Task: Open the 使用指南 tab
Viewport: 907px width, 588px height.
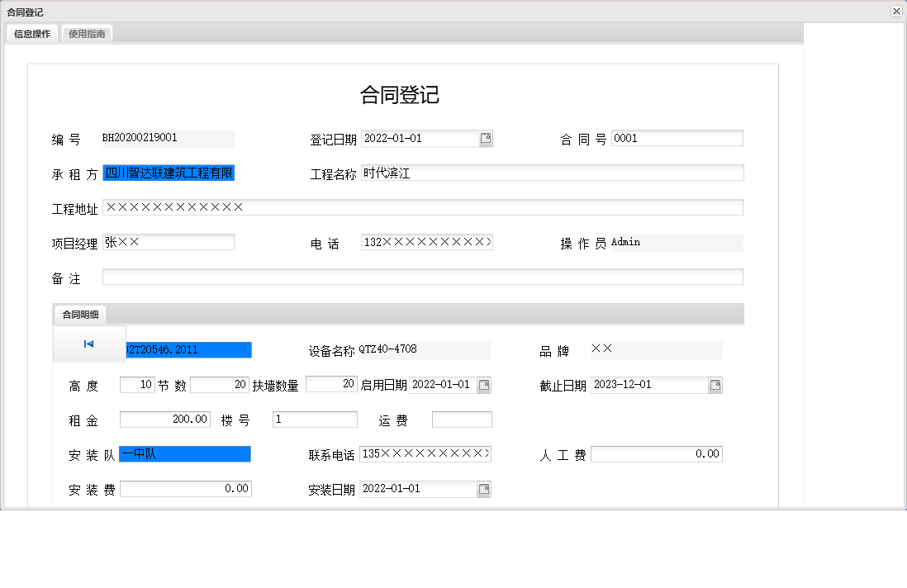Action: (x=86, y=34)
